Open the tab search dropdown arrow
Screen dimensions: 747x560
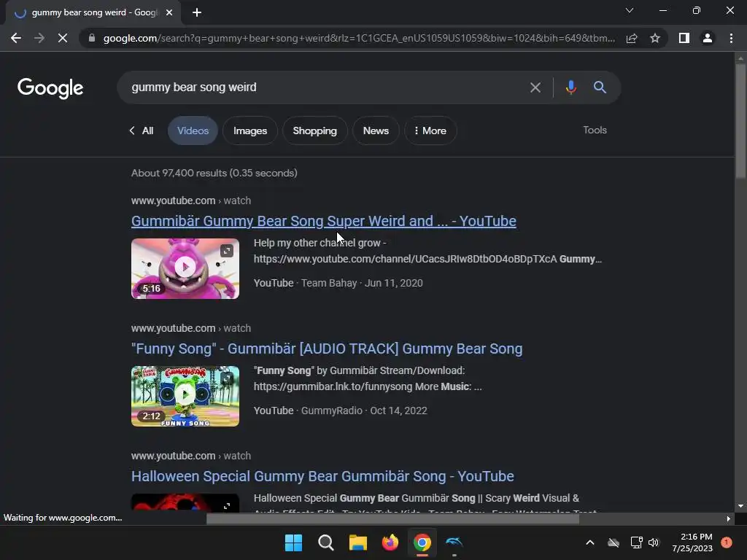click(630, 10)
